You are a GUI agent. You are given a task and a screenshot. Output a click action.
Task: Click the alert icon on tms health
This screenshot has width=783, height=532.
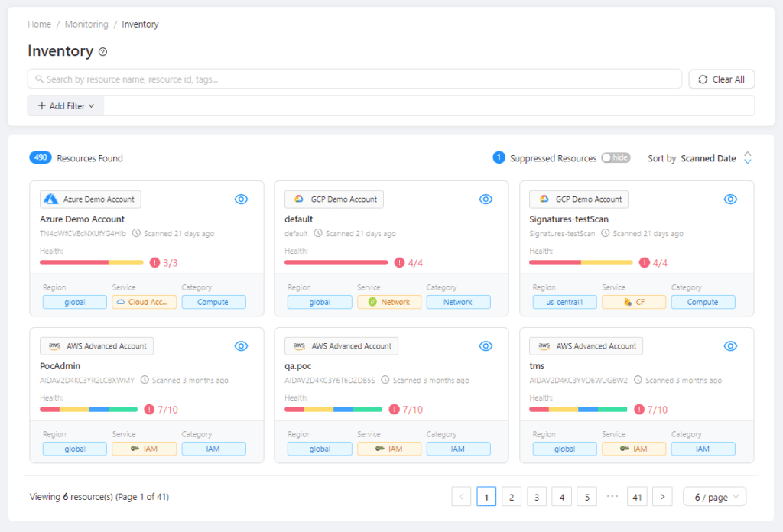coord(639,409)
